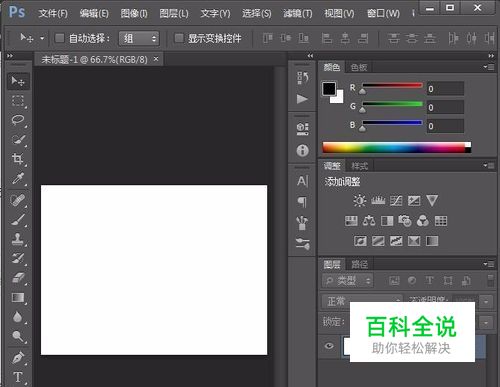Expand the toolbox double-arrow
The image size is (500, 387).
coord(10,56)
